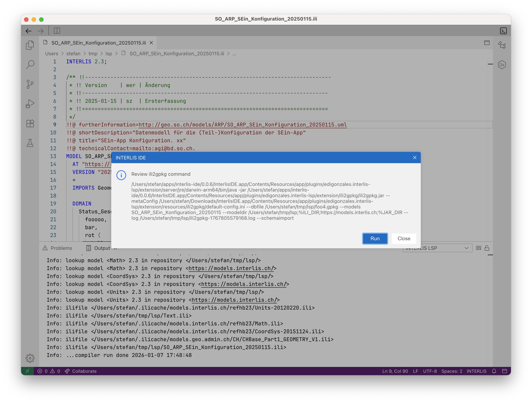The width and height of the screenshot is (532, 403).
Task: Toggle the output scroll lock icon
Action: [487, 248]
